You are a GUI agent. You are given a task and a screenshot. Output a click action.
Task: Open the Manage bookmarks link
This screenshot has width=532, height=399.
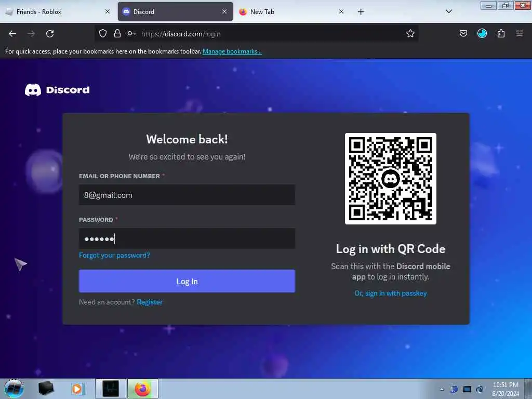(232, 51)
